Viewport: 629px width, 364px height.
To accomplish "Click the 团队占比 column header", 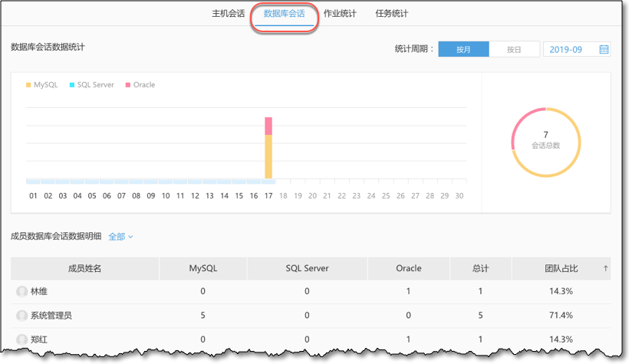I will 561,268.
